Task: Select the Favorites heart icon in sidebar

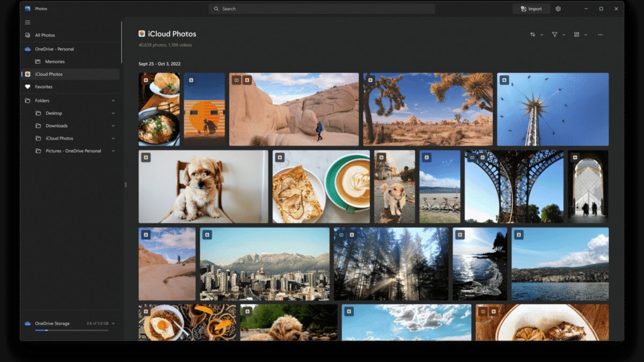Action: [x=27, y=86]
